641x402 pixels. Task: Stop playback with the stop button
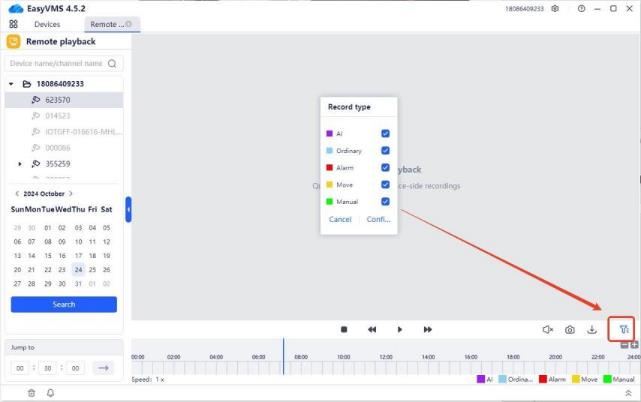click(344, 329)
